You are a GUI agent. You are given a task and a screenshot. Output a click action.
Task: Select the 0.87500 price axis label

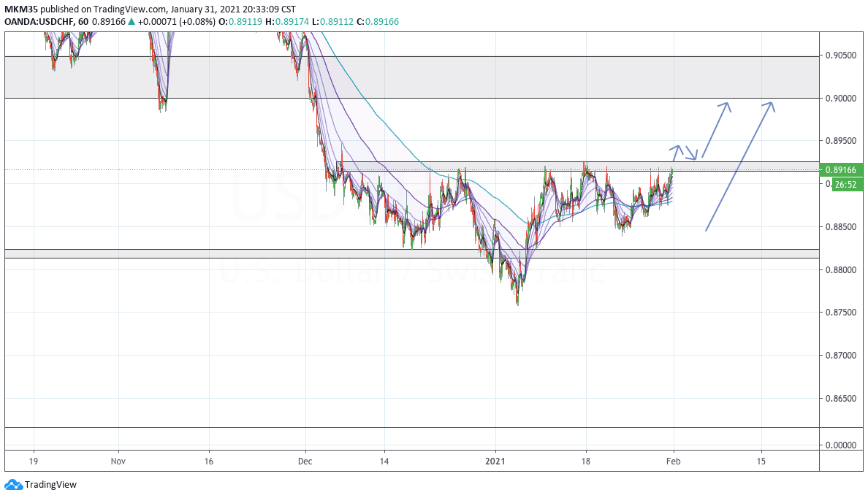(x=841, y=313)
